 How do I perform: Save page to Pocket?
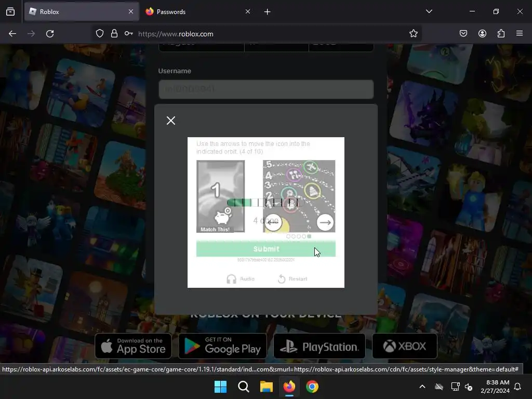click(463, 33)
